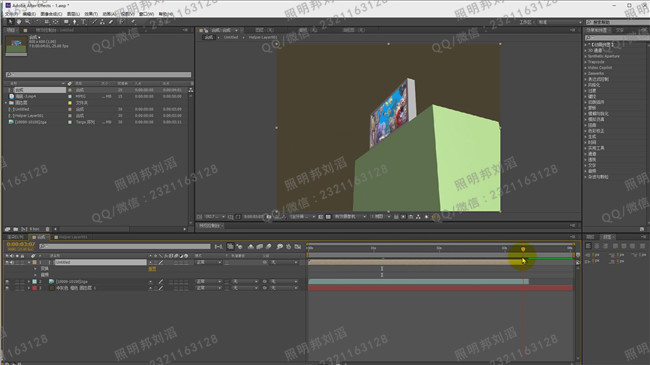Open the 文件(F) menu
The image size is (650, 365).
pyautogui.click(x=12, y=14)
